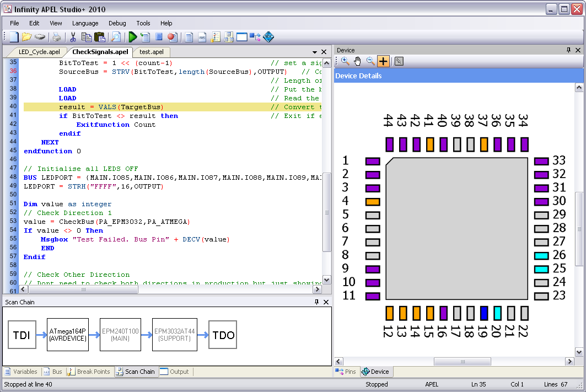
Task: Open the document list dropdown arrow
Action: coord(315,52)
